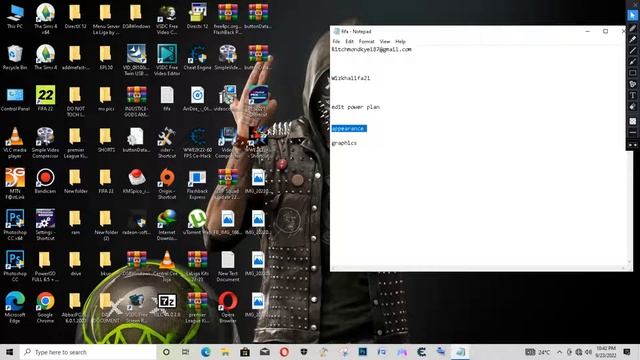Select the 'DO NOT TOCH' folder

[x=76, y=101]
